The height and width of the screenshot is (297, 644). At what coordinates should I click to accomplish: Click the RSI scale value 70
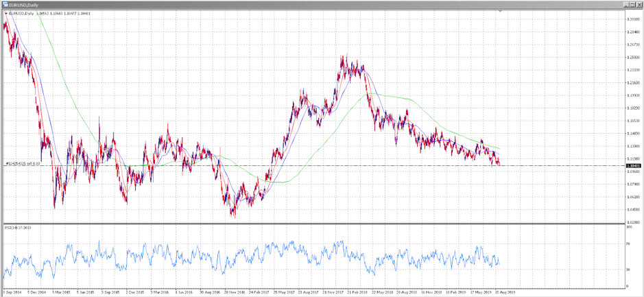[628, 243]
